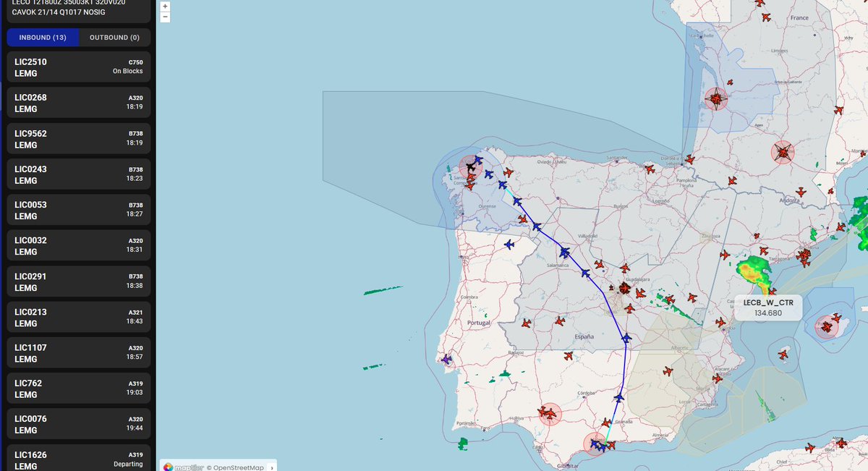The height and width of the screenshot is (471, 868).
Task: Select the blue en-route aircraft on the flight path near Granada
Action: [x=621, y=397]
